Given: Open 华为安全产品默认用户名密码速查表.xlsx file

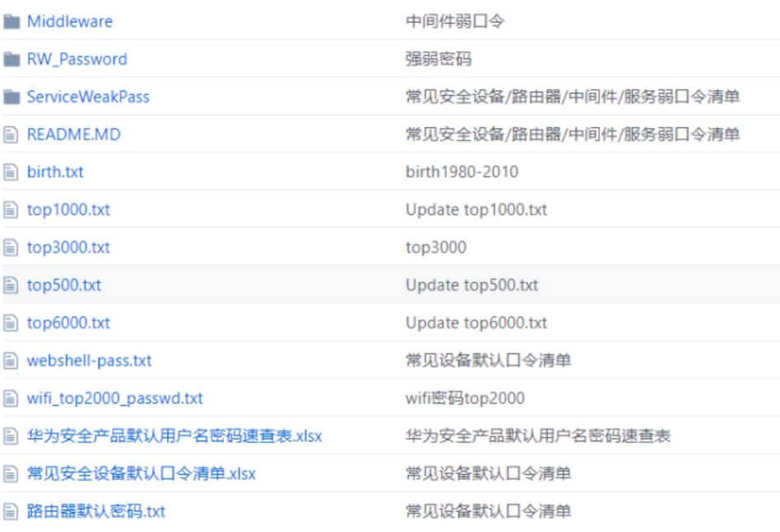Looking at the screenshot, I should [174, 436].
